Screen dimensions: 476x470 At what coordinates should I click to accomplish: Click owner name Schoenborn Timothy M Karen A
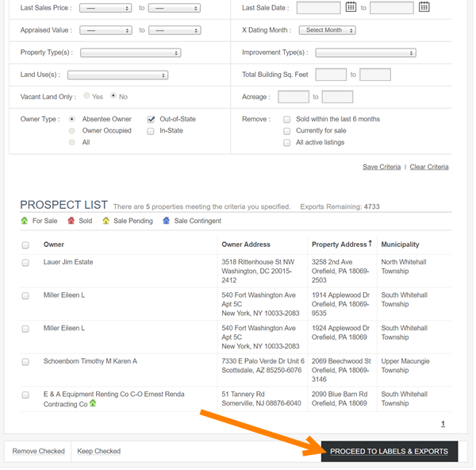pyautogui.click(x=90, y=361)
